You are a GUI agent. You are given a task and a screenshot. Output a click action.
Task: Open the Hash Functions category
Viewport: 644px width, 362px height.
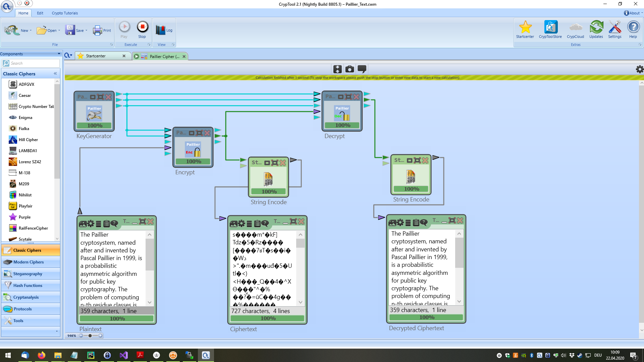click(31, 286)
